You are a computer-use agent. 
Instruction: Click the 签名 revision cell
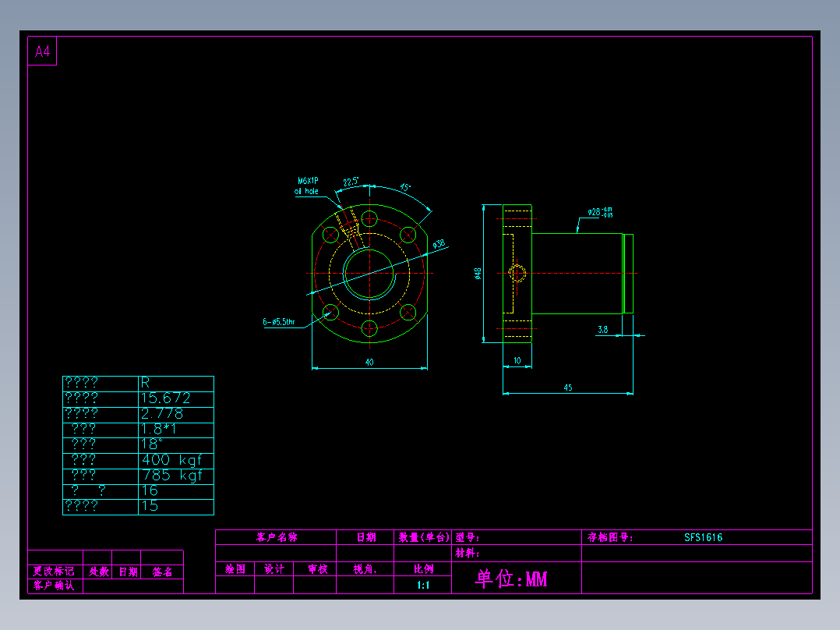coord(162,572)
